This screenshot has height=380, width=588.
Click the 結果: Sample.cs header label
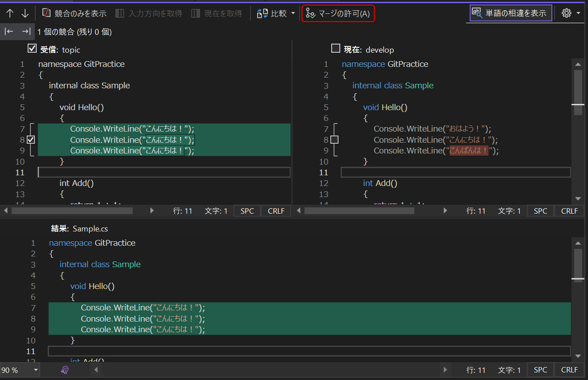(79, 229)
